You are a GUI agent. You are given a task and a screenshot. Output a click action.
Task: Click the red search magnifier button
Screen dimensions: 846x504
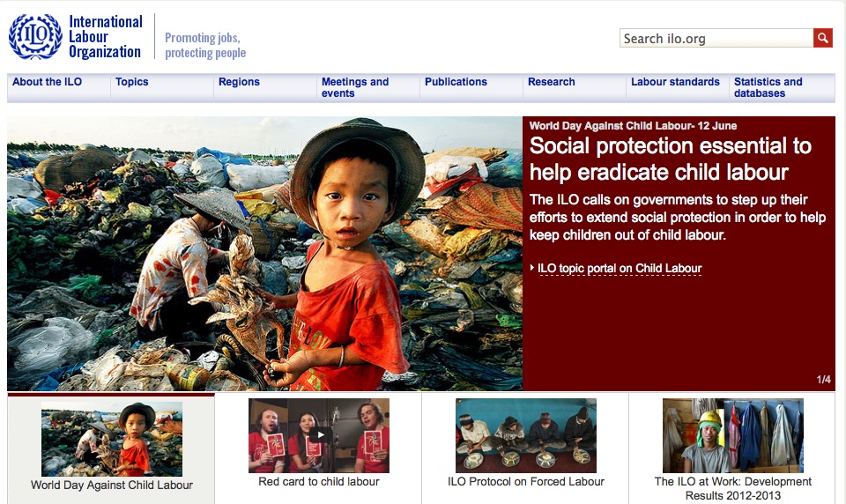[823, 38]
